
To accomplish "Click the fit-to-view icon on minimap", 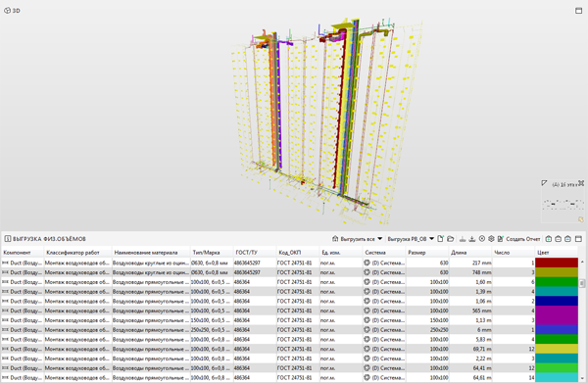I will 581,183.
